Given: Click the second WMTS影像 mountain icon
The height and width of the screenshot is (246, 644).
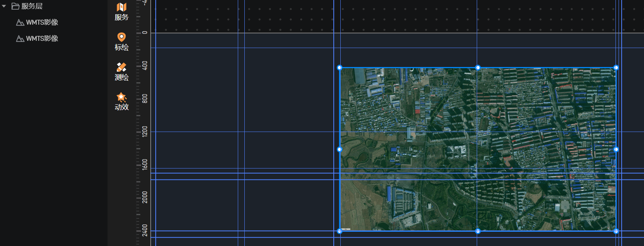Looking at the screenshot, I should pos(20,39).
